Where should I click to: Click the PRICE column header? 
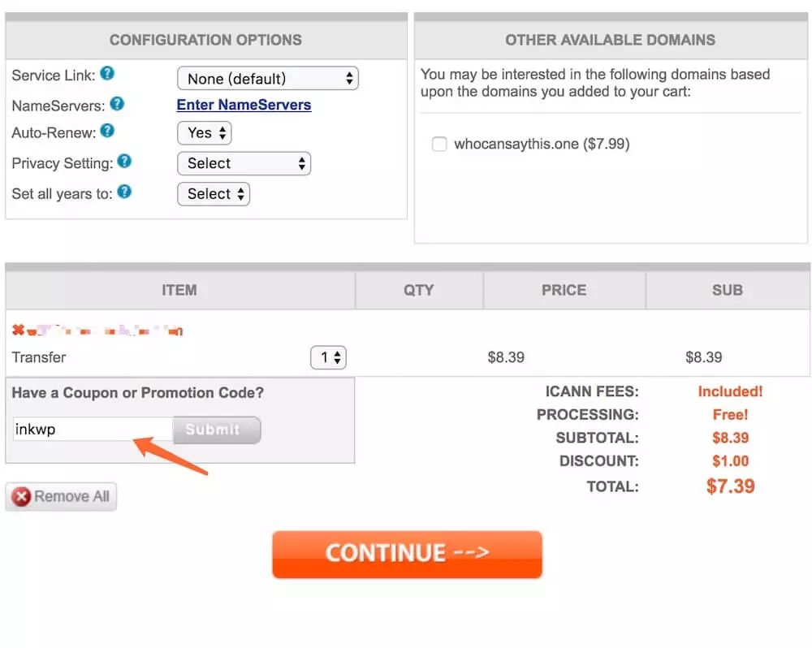pos(564,290)
